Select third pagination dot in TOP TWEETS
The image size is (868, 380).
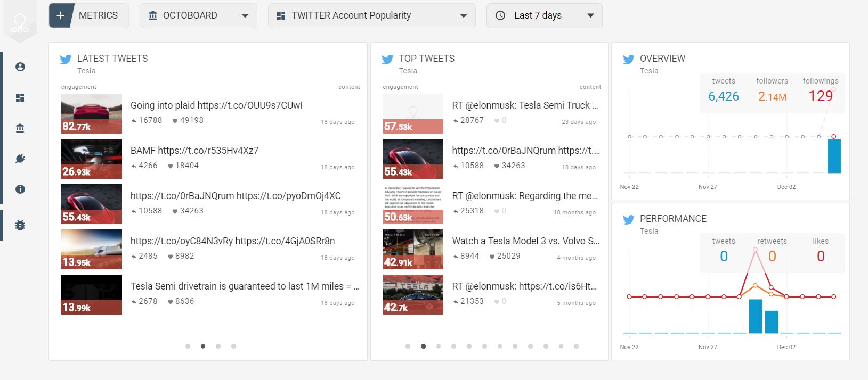pyautogui.click(x=439, y=346)
